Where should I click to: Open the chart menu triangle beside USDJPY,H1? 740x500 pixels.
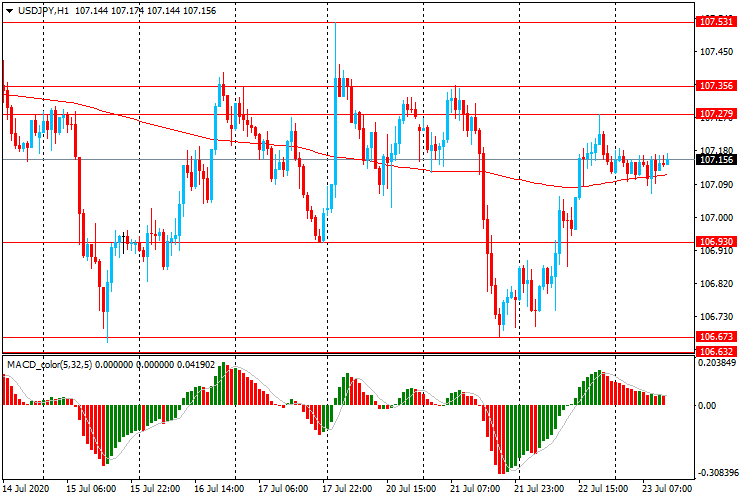[x=9, y=11]
